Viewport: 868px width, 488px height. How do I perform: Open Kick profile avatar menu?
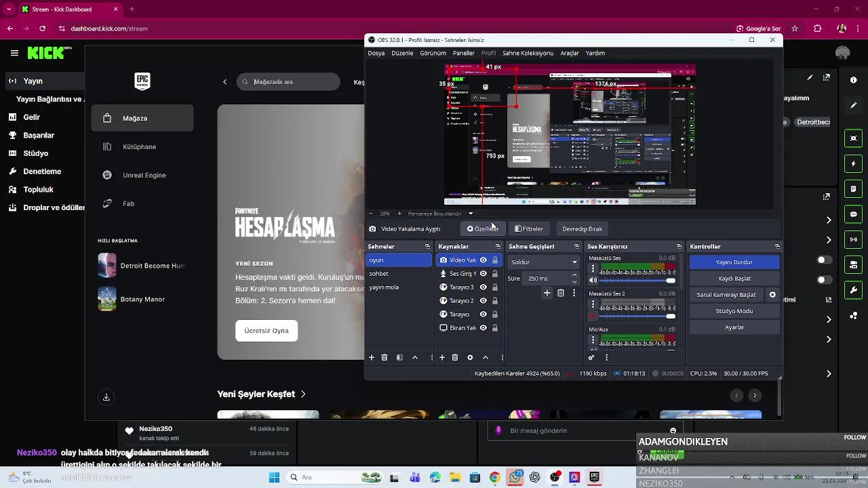(843, 53)
